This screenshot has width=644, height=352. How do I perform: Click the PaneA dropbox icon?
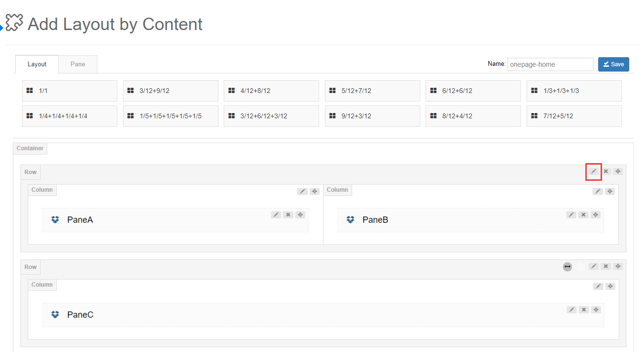(x=55, y=220)
